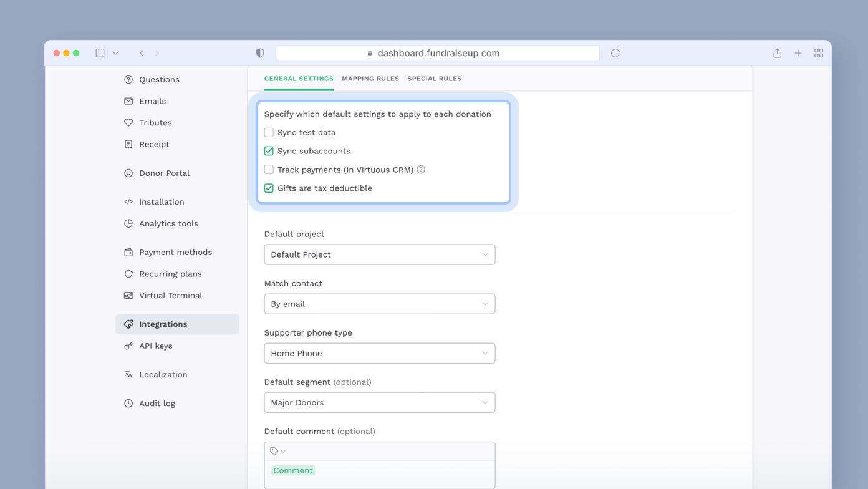Screen dimensions: 868x489
Task: Open the Recurring plans cycle icon
Action: (128, 273)
